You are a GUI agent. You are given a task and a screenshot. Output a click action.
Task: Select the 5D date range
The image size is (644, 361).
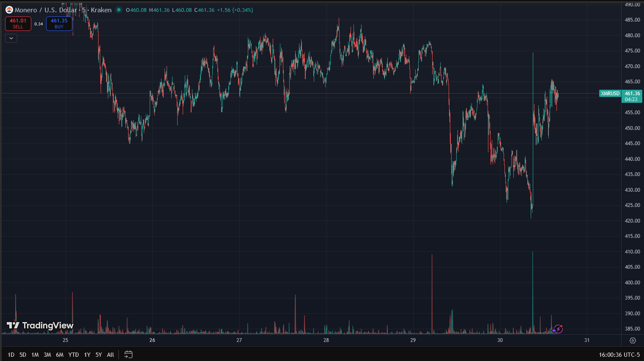point(23,355)
